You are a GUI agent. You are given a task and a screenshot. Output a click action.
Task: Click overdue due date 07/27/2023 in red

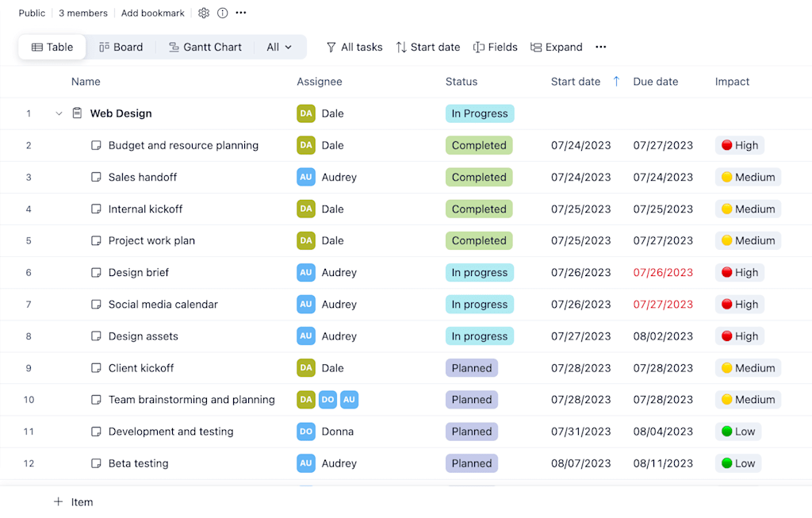coord(663,305)
